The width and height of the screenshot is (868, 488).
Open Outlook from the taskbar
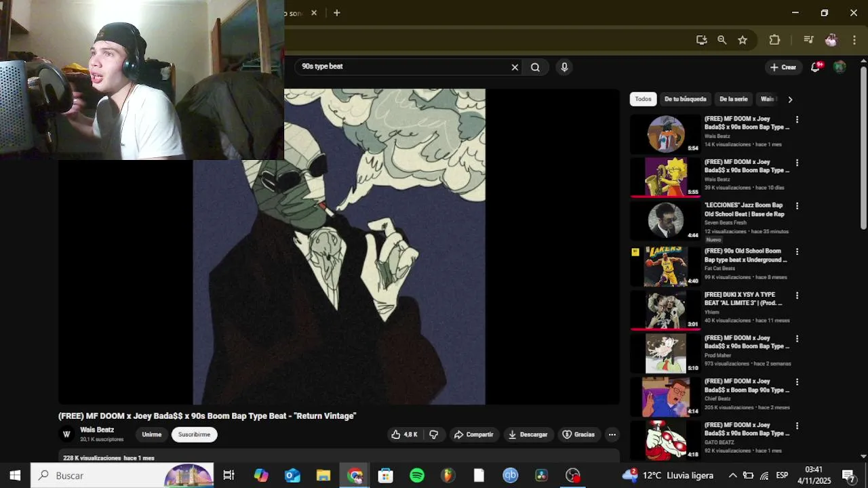click(x=292, y=476)
